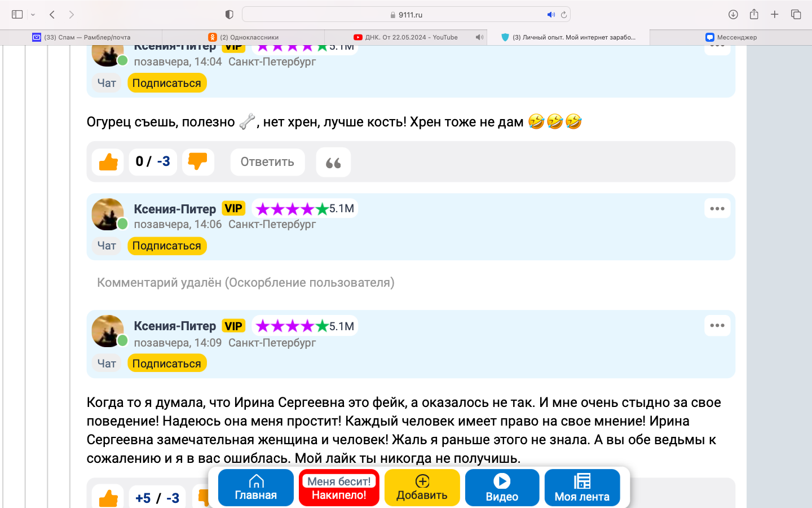
Task: Mute the audio on the YouTube tab
Action: coord(479,37)
